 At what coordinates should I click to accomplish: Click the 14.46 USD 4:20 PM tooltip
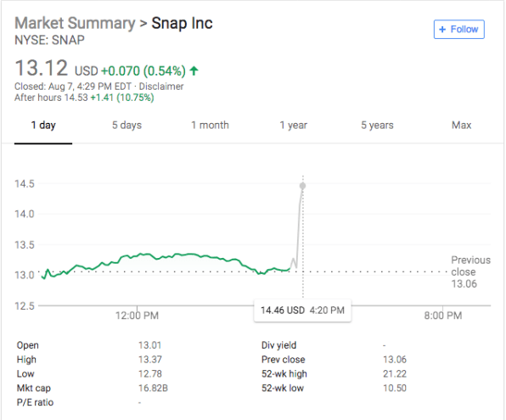303,311
